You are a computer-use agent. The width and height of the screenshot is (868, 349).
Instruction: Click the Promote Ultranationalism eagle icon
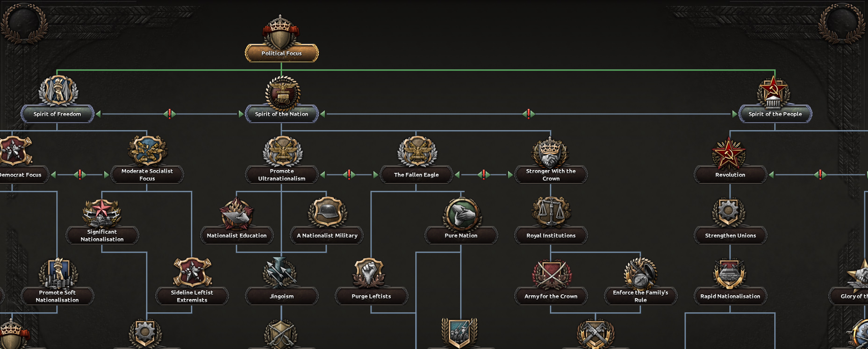coord(282,151)
